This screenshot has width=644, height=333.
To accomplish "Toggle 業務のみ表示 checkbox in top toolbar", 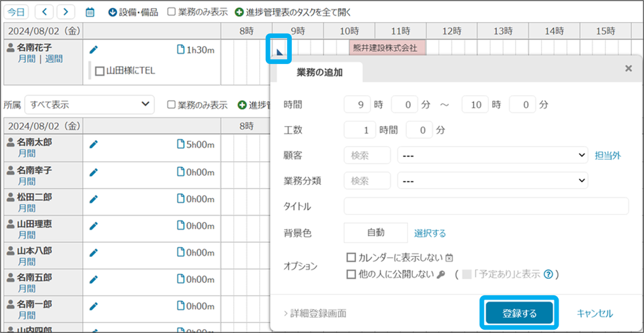I will coord(172,12).
